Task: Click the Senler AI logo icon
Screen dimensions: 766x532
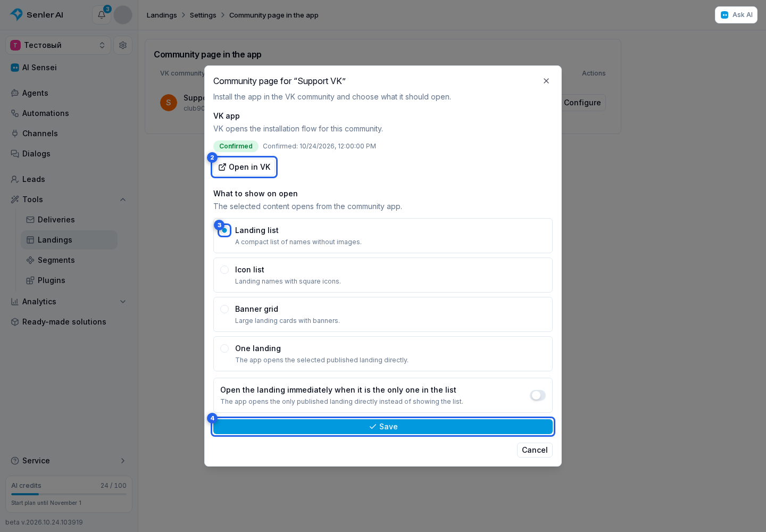Action: tap(16, 14)
